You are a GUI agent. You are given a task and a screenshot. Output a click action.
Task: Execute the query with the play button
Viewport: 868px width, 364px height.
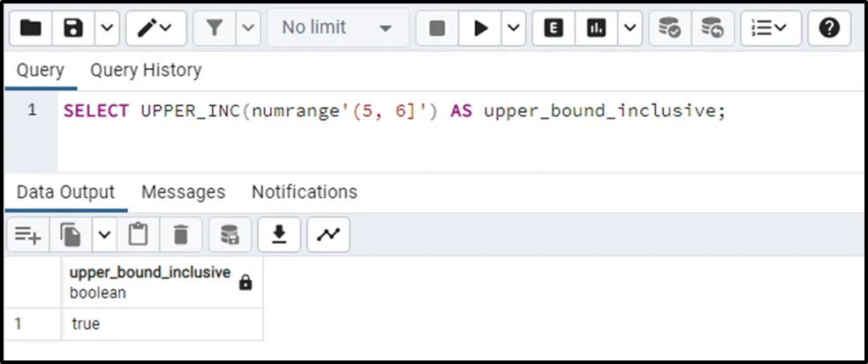[x=480, y=28]
